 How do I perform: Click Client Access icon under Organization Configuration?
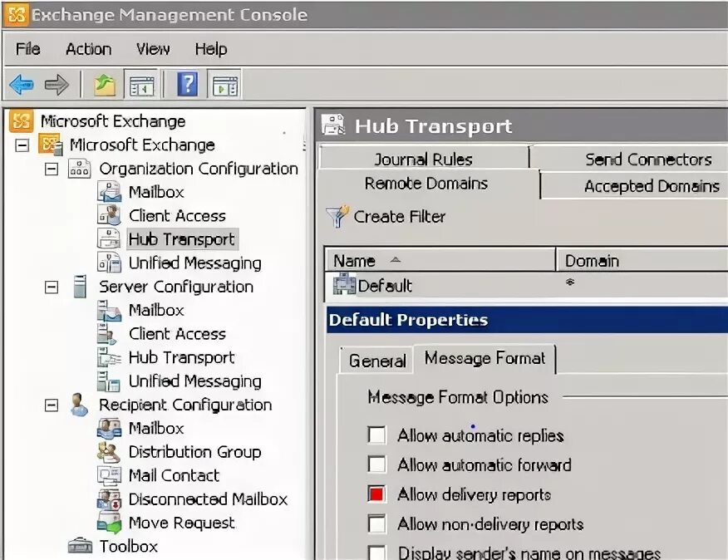109,215
